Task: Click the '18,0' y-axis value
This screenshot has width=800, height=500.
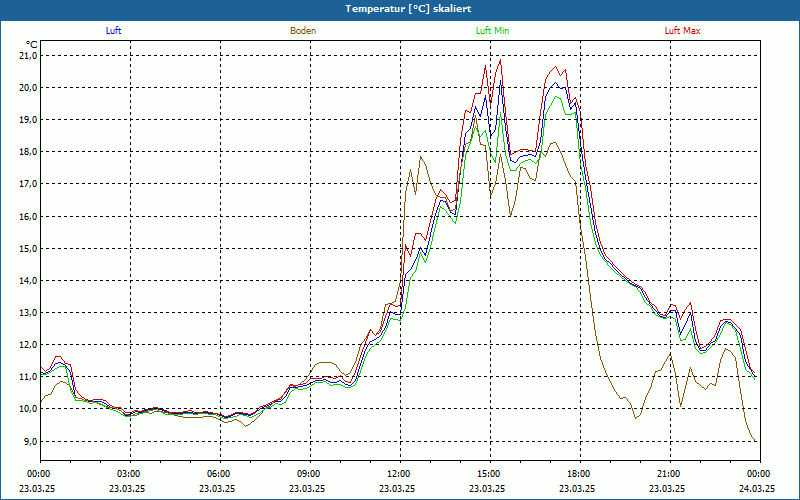Action: tap(29, 152)
